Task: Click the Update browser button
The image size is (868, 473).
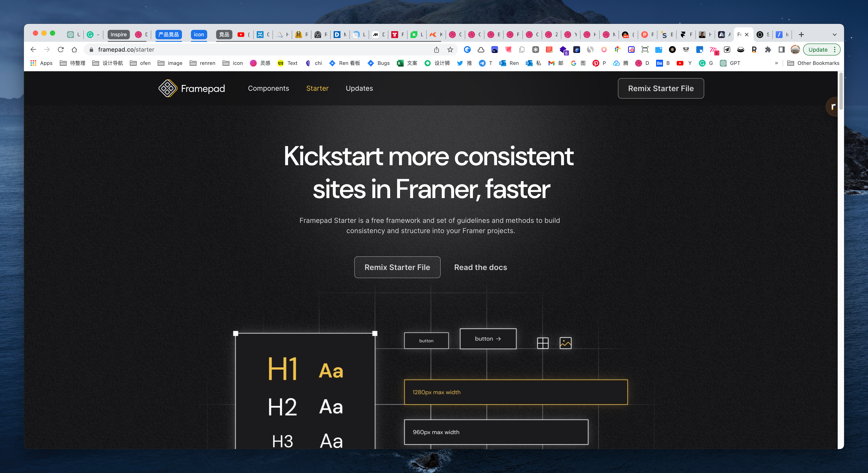Action: [x=818, y=50]
